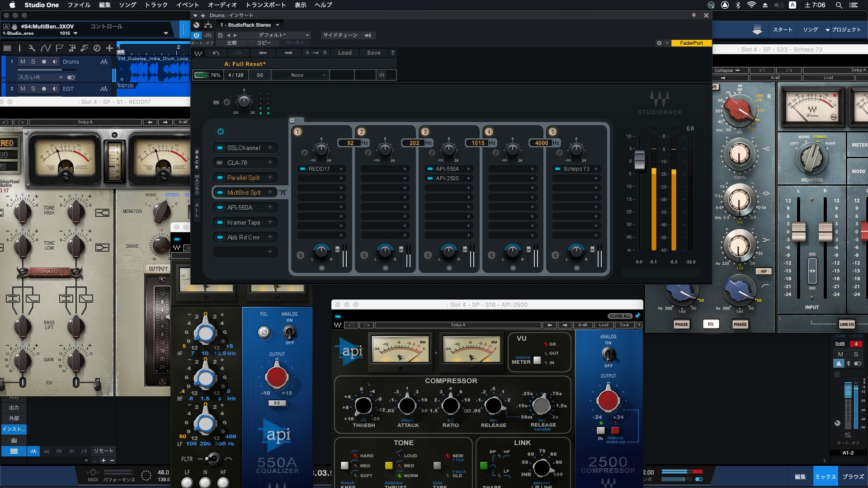Open StudioRack help question mark
This screenshot has height=488, width=868.
pyautogui.click(x=392, y=53)
